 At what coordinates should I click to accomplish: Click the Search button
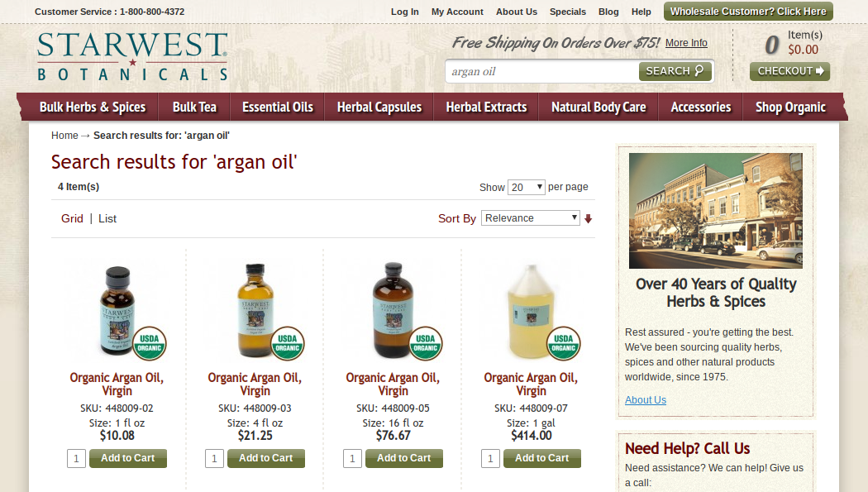(x=675, y=71)
